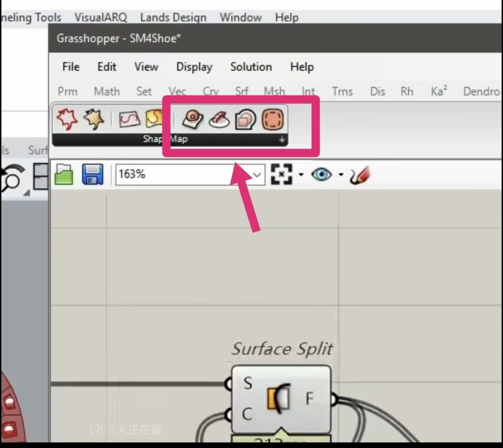503x448 pixels.
Task: Expand the arrow next to Zoom Extents
Action: (x=301, y=175)
